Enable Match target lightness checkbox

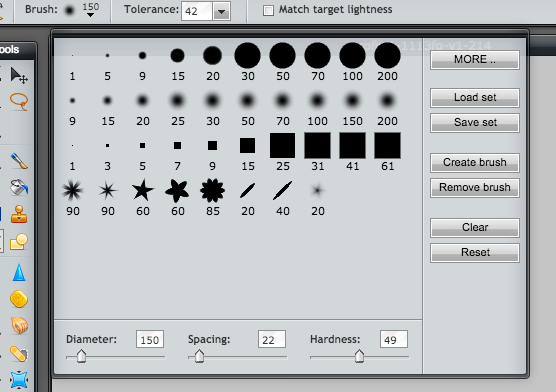268,11
